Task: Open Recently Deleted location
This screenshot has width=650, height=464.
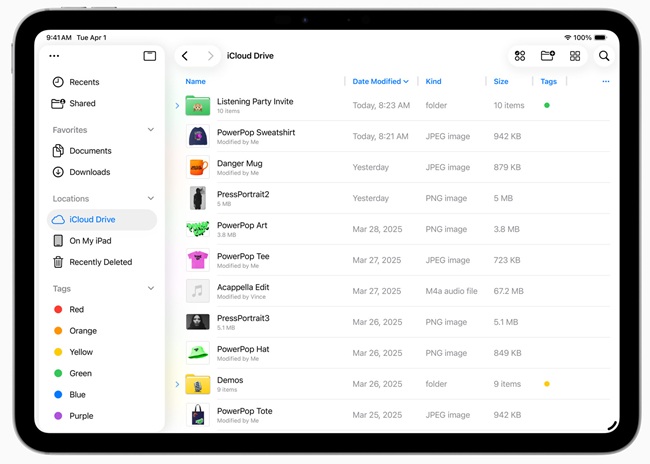Action: [100, 262]
